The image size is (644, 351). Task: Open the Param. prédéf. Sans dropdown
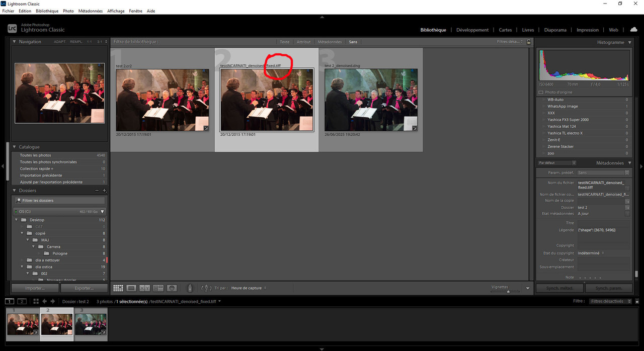coord(603,172)
